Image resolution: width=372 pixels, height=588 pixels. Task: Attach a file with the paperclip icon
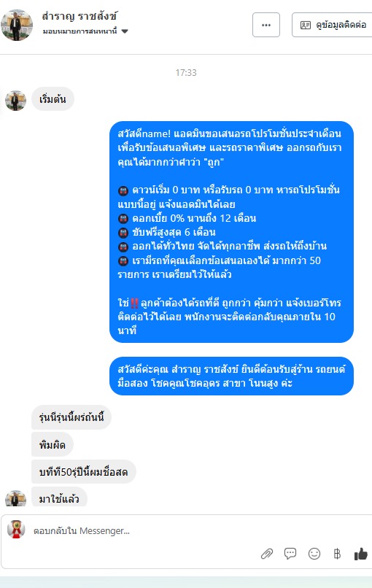[x=267, y=554]
